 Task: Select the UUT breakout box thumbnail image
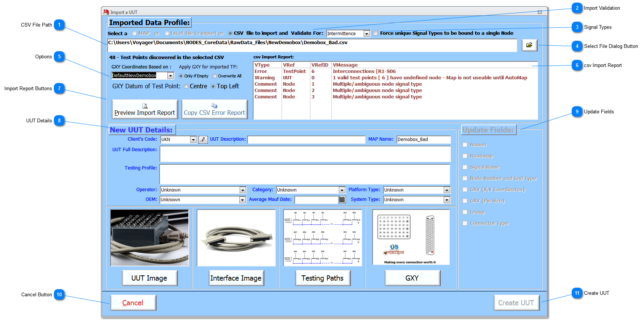click(x=149, y=238)
